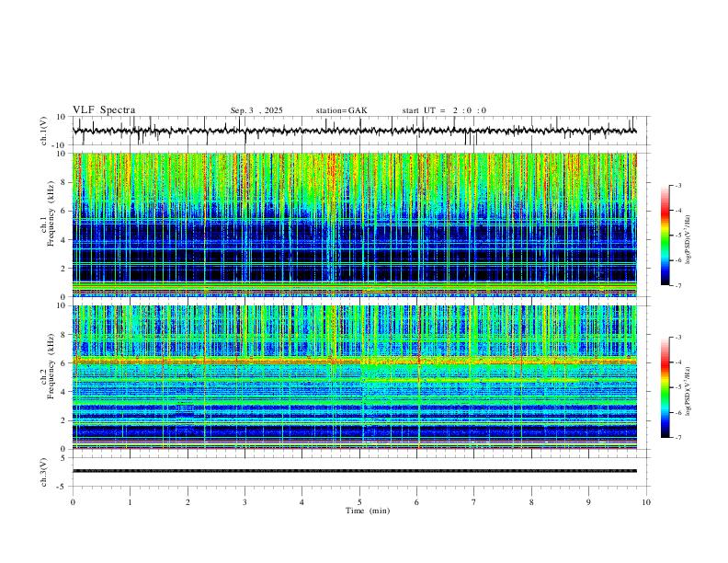This screenshot has height=563, width=728.
Task: Click the ch.2 colorbar "log(PSD)" unit label
Action: point(688,391)
